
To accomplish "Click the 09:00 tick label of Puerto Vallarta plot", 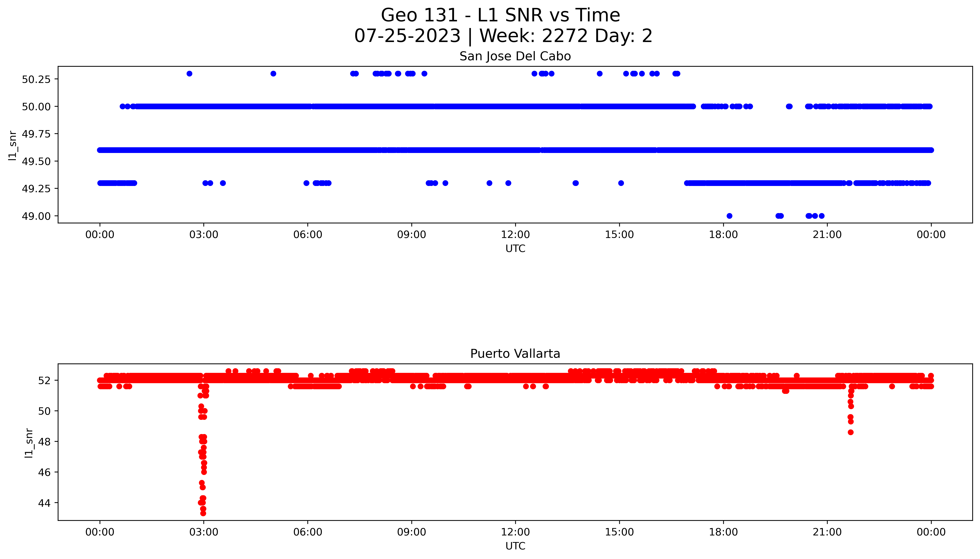I will (412, 532).
